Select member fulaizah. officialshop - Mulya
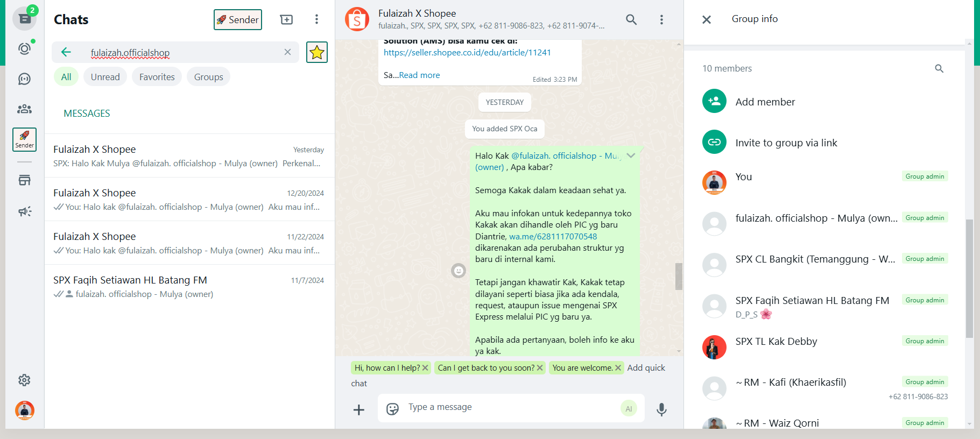This screenshot has height=439, width=980. (x=824, y=224)
